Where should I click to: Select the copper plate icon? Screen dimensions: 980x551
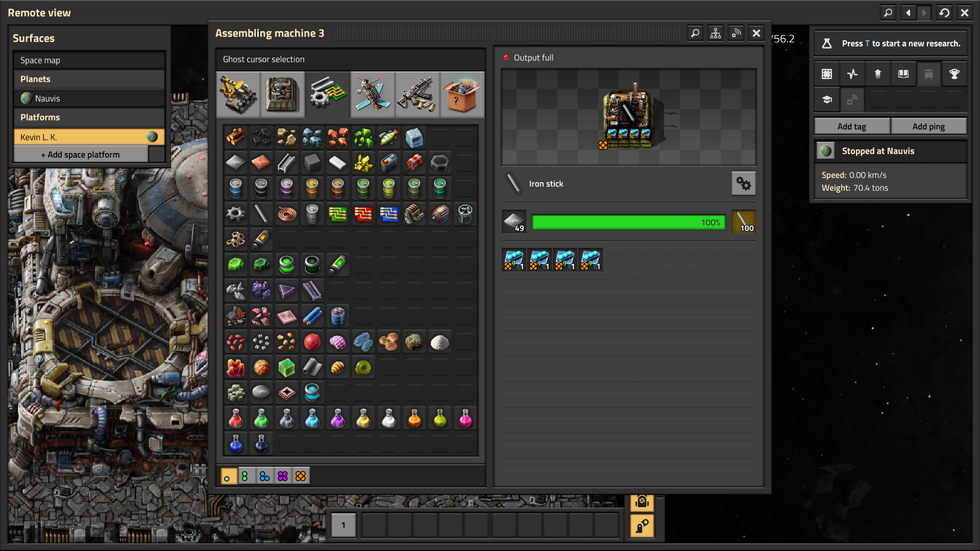261,163
